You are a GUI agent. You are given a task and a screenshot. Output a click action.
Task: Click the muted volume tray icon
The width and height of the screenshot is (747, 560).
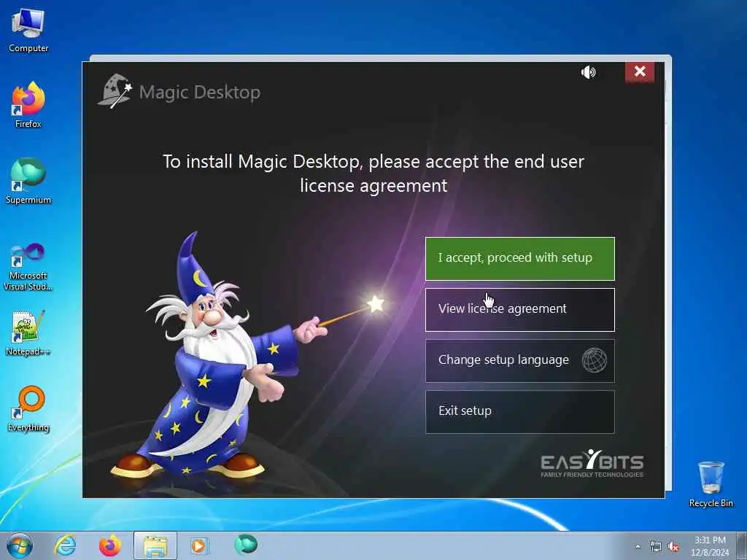[673, 547]
